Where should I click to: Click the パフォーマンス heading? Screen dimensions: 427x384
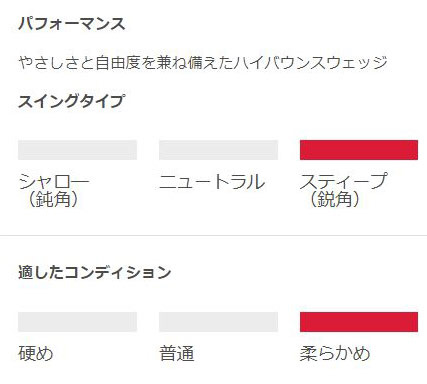coord(72,24)
